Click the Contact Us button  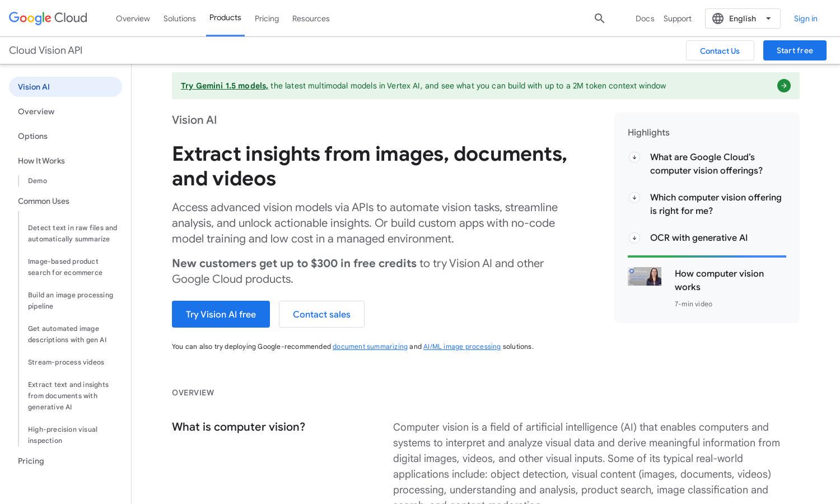tap(720, 50)
